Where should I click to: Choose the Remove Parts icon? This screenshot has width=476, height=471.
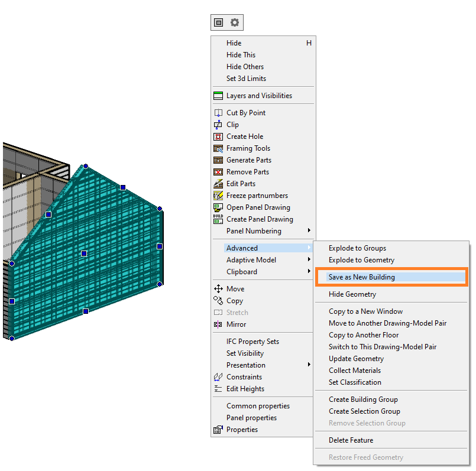pyautogui.click(x=218, y=172)
